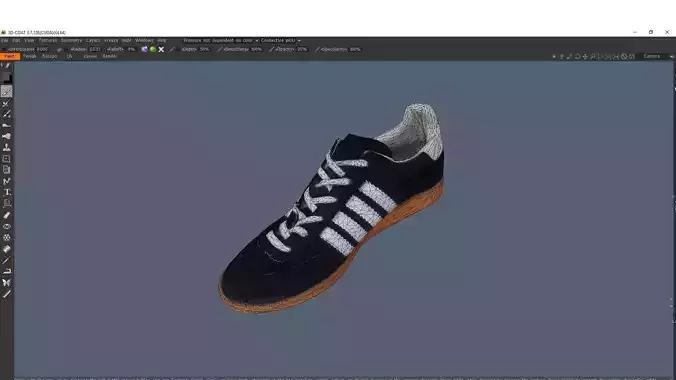The height and width of the screenshot is (380, 676).
Task: Switch to the Retopo tab
Action: click(50, 57)
